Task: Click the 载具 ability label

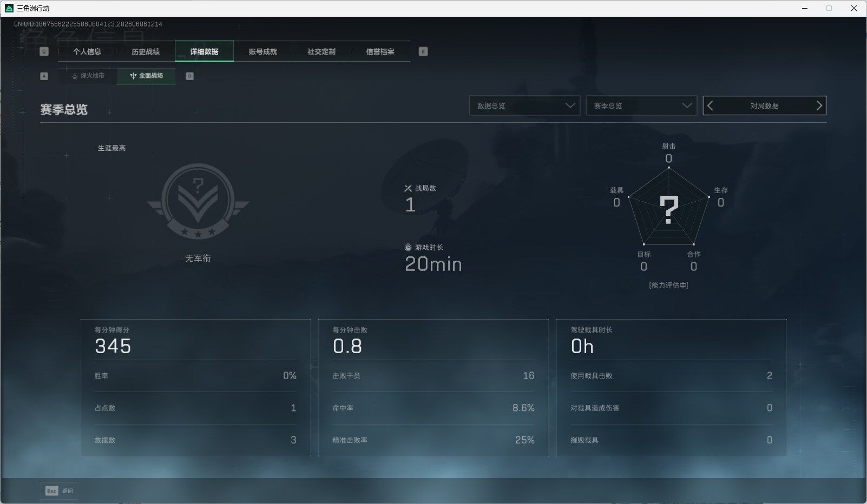Action: click(616, 190)
